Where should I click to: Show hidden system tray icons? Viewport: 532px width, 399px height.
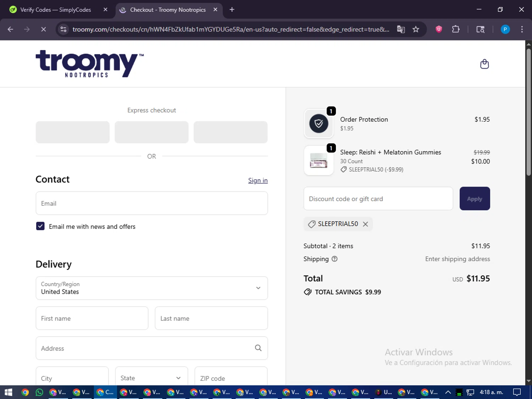click(x=448, y=392)
